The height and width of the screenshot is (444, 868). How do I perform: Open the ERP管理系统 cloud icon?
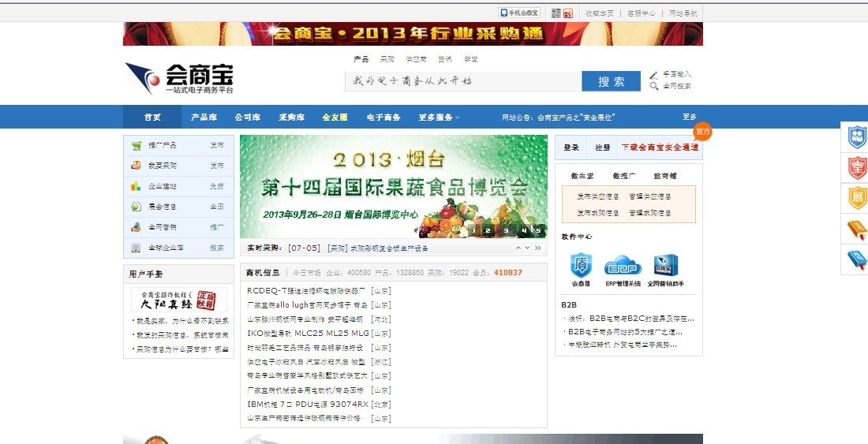pos(623,266)
